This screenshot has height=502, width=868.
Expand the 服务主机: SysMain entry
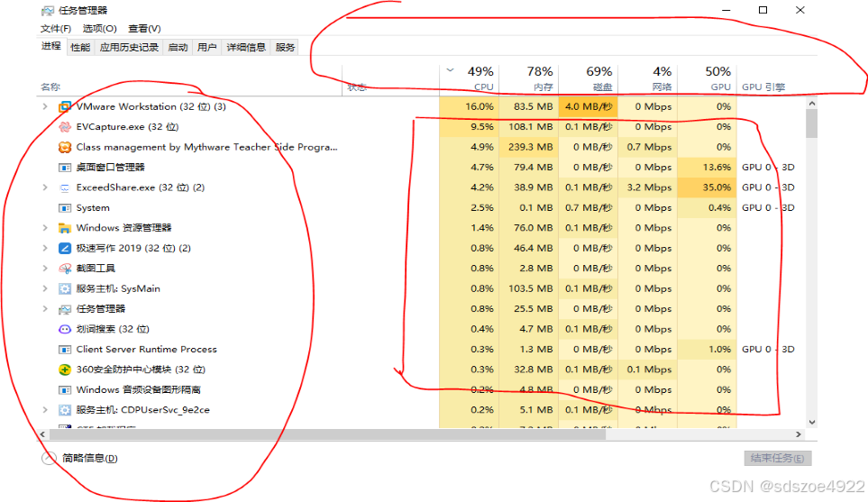pos(45,288)
